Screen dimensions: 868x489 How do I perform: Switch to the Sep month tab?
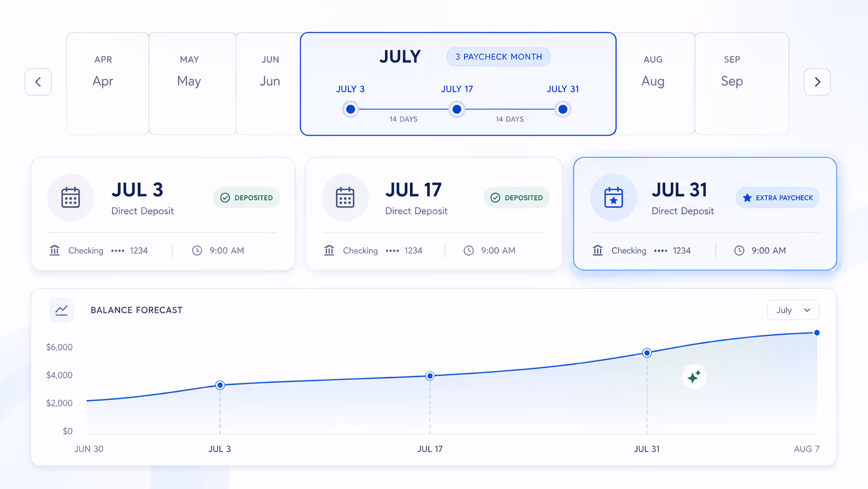click(x=742, y=84)
